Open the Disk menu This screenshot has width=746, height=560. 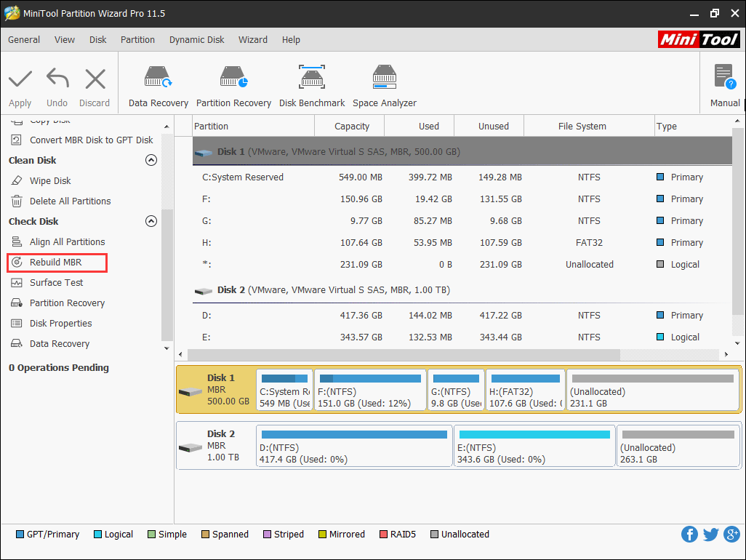(x=98, y=40)
